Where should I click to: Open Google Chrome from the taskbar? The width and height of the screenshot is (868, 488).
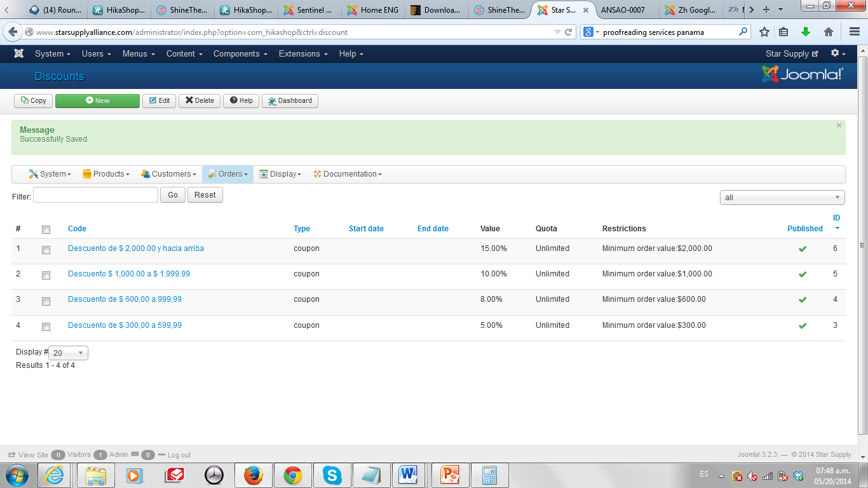(293, 475)
